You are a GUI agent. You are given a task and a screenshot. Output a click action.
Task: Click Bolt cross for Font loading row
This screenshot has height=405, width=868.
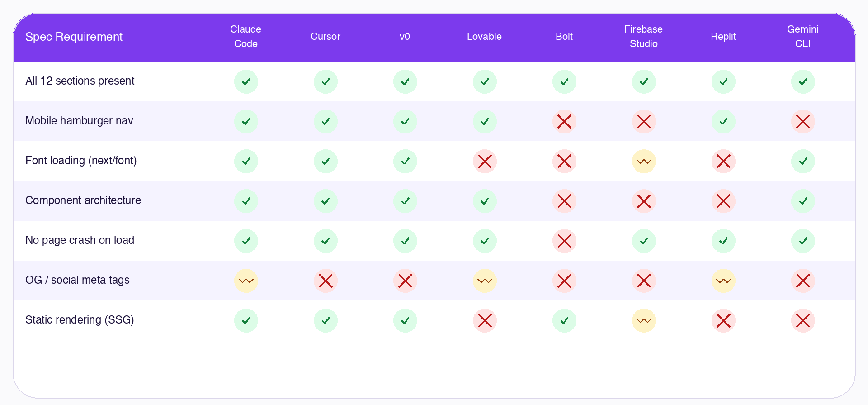click(x=564, y=161)
